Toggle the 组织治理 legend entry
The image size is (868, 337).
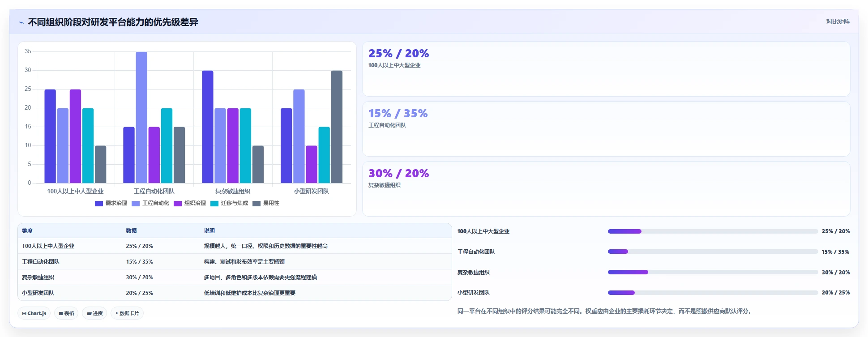190,203
